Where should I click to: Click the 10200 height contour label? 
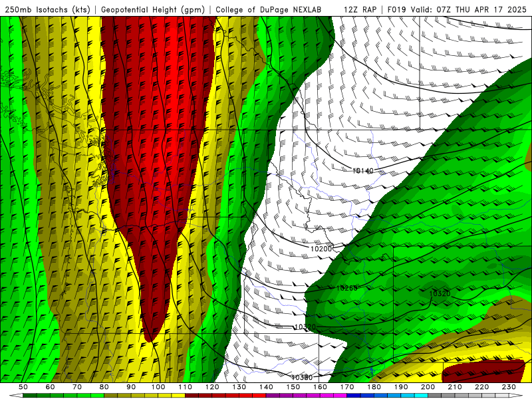(x=321, y=249)
